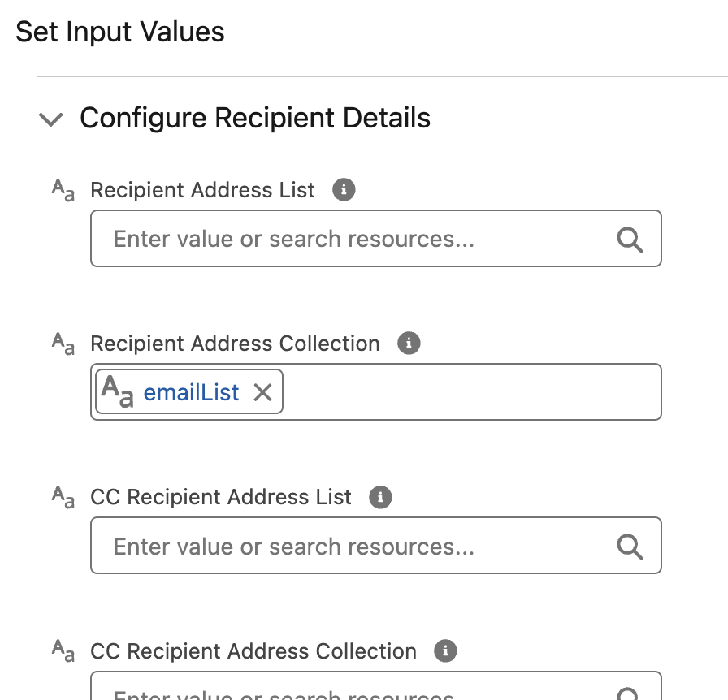The width and height of the screenshot is (728, 700).
Task: Collapse the Configure Recipient Details section
Action: click(50, 119)
